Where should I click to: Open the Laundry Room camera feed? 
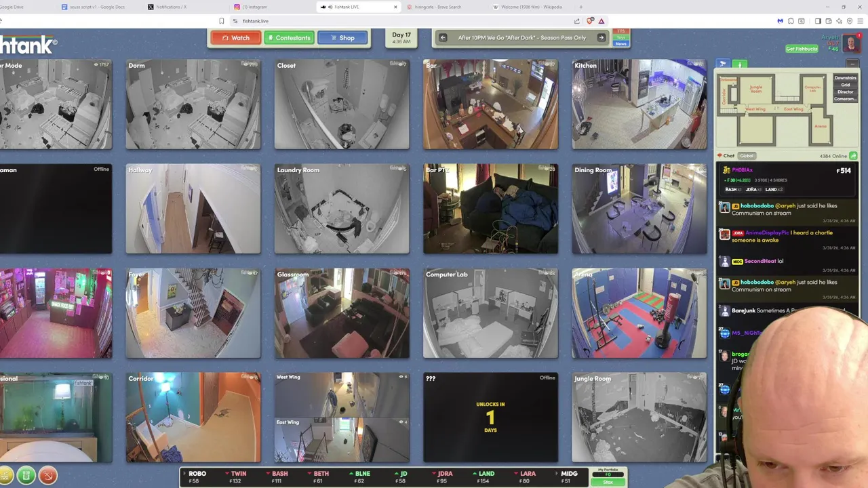click(x=342, y=209)
